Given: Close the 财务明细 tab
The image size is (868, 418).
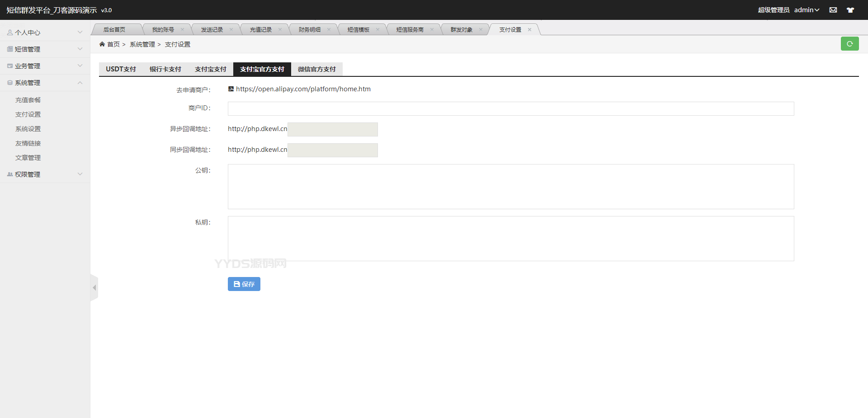Looking at the screenshot, I should click(329, 30).
